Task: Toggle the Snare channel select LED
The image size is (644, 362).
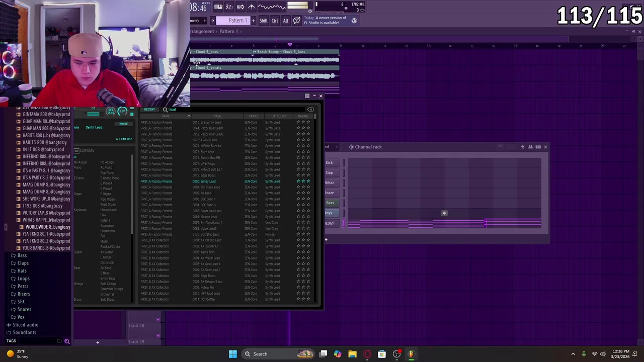Action: pyautogui.click(x=344, y=193)
